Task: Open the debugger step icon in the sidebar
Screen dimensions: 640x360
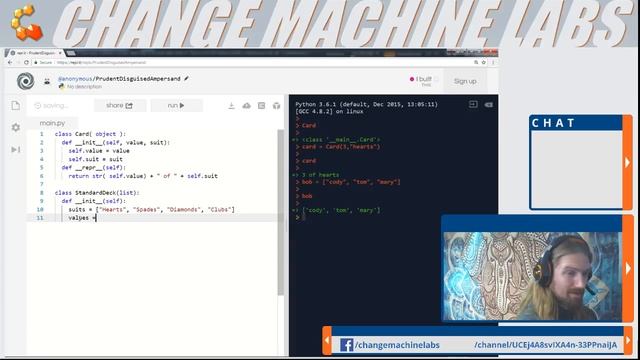Action: click(16, 149)
